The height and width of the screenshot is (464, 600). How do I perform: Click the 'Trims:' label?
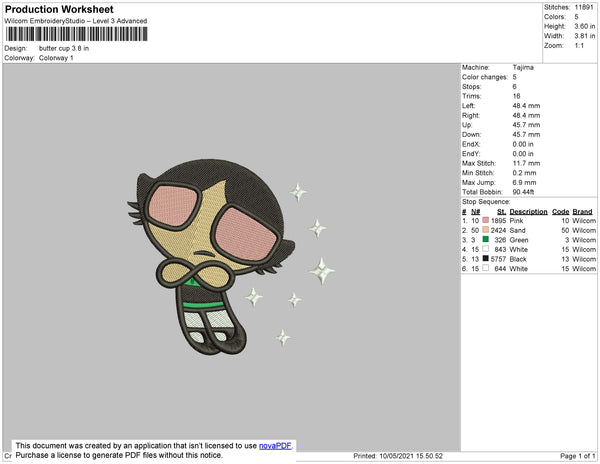coord(471,96)
